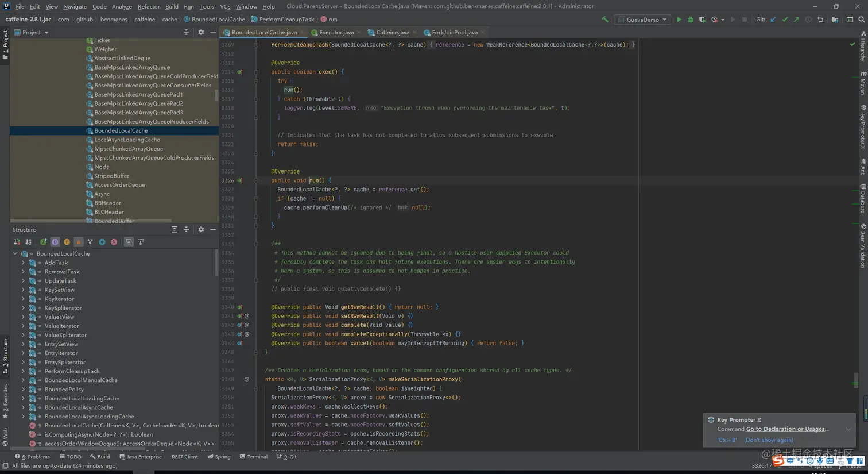Collapse the BoundedLocalCache root in Structure tree
Viewport: 868px width, 474px height.
pos(15,253)
